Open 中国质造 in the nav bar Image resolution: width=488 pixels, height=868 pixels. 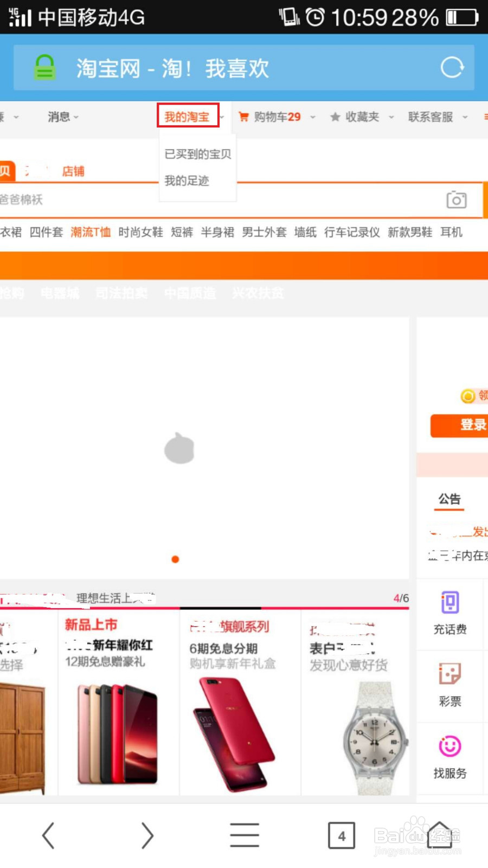point(190,293)
